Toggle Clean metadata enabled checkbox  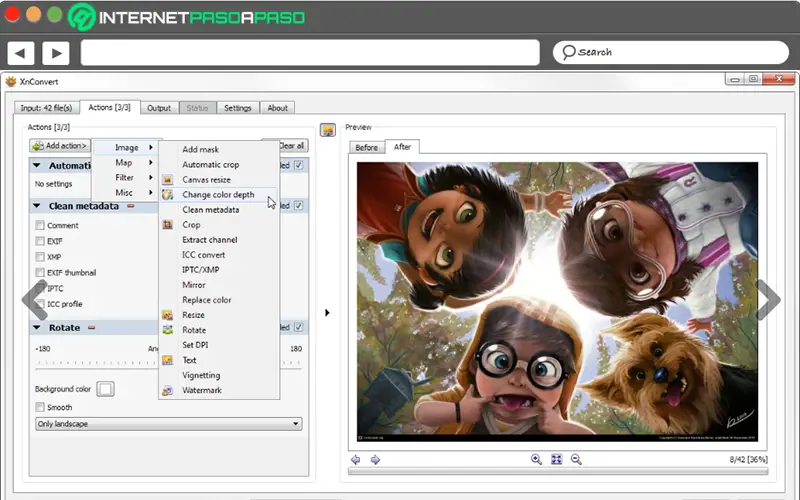coord(298,206)
